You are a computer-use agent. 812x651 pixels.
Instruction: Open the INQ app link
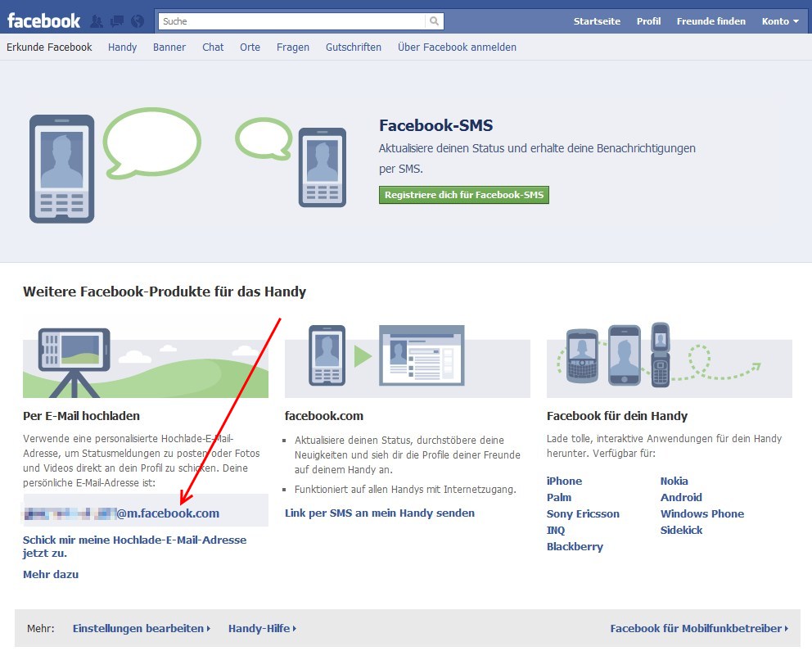click(x=556, y=531)
